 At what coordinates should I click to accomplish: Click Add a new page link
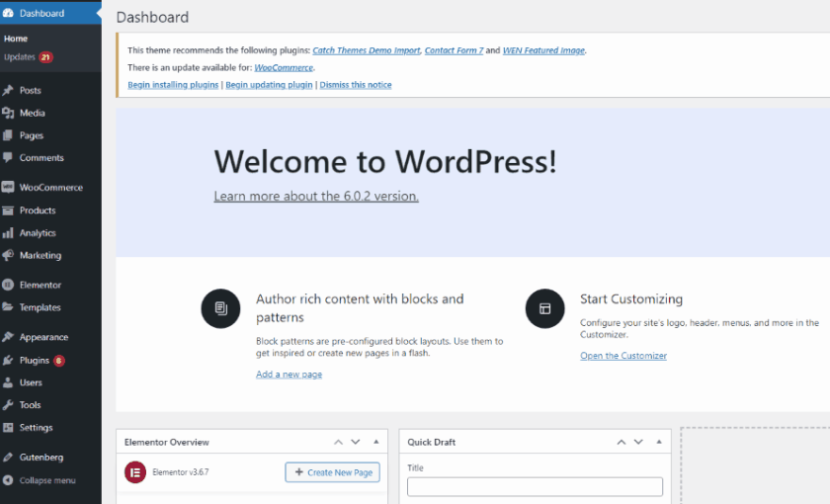[289, 375]
